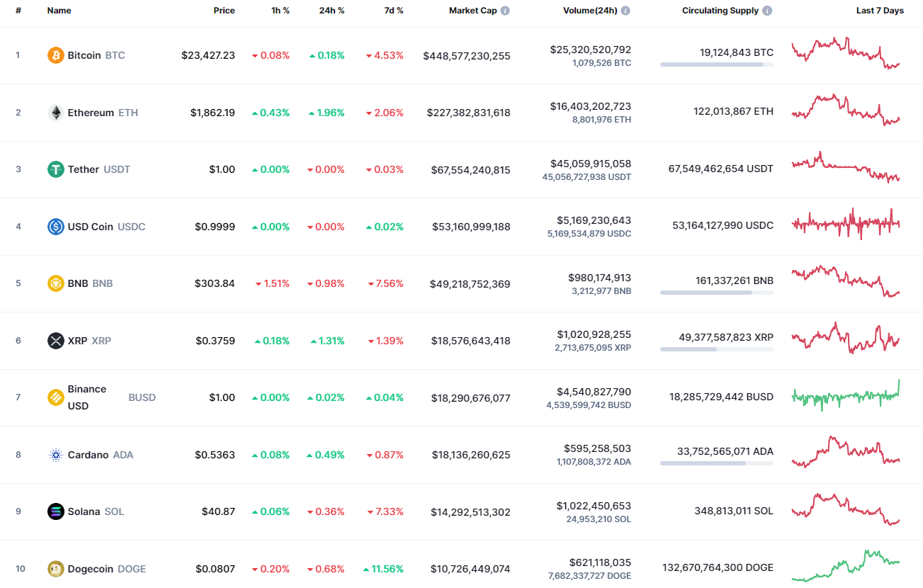The width and height of the screenshot is (923, 588).
Task: Open the Volume(24h) info tooltip
Action: (x=624, y=10)
